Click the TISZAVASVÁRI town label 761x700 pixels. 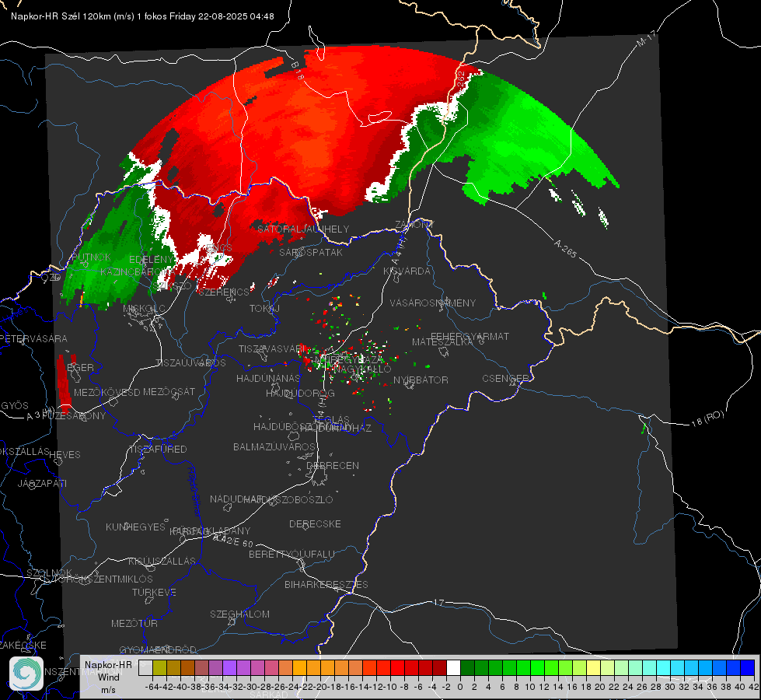click(x=272, y=348)
